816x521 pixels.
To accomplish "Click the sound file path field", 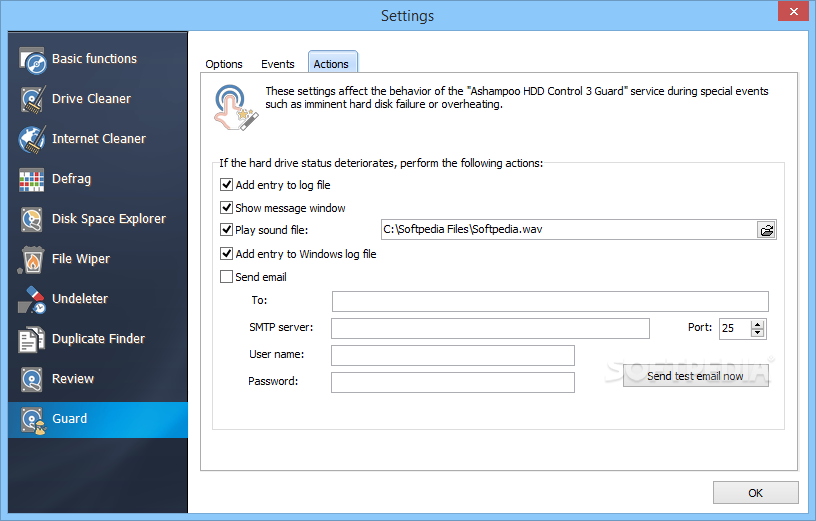I will tap(569, 230).
